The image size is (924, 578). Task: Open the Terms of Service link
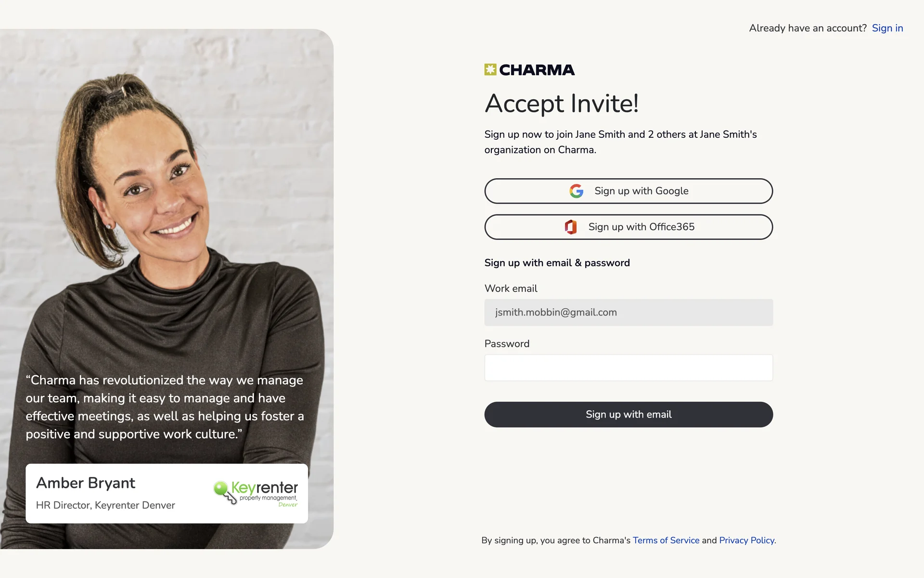[666, 540]
